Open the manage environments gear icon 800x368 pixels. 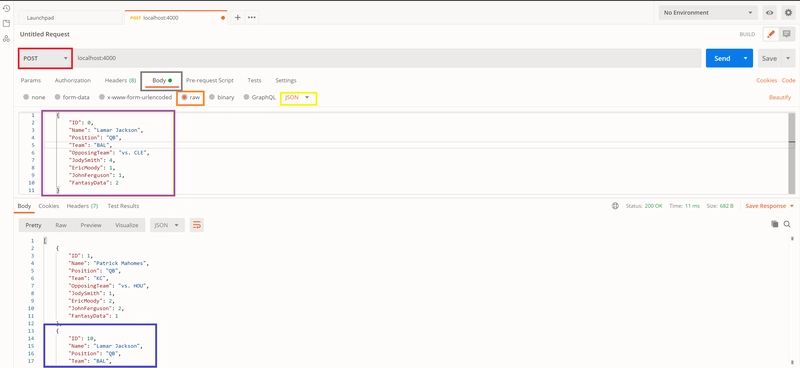[x=788, y=13]
